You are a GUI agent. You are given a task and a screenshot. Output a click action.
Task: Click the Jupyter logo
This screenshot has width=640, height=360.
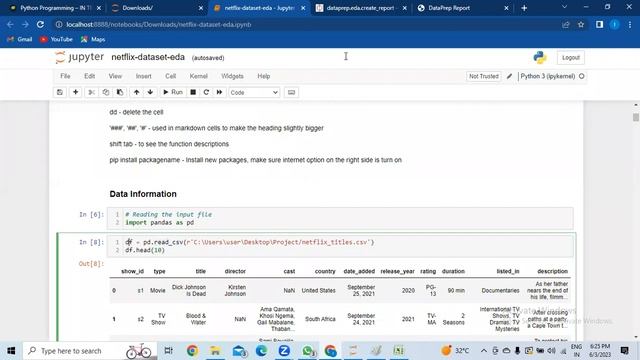coord(80,57)
